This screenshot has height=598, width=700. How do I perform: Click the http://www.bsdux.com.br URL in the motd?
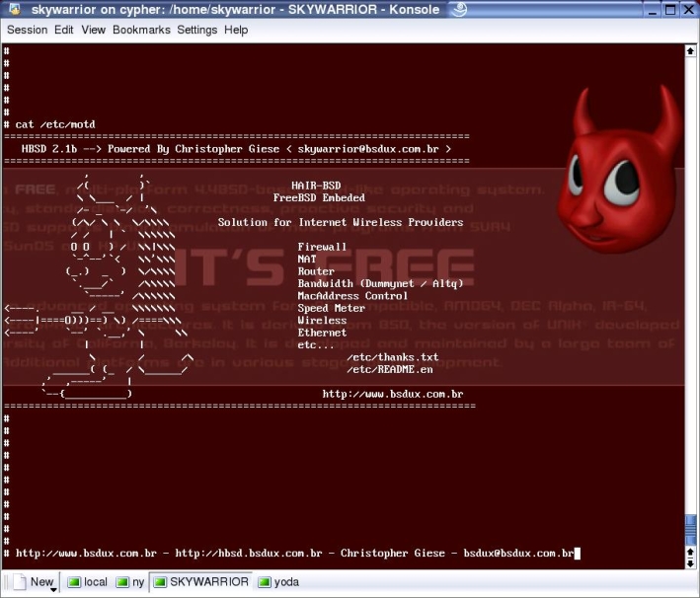click(x=392, y=394)
